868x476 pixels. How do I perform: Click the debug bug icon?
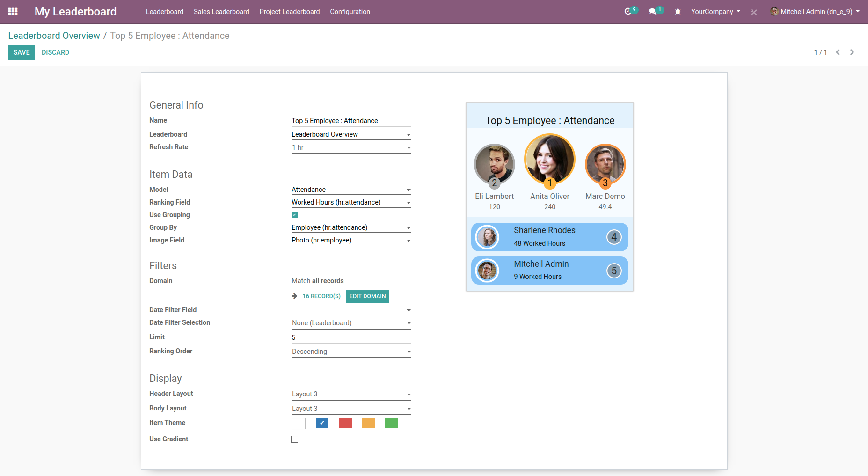(x=678, y=12)
